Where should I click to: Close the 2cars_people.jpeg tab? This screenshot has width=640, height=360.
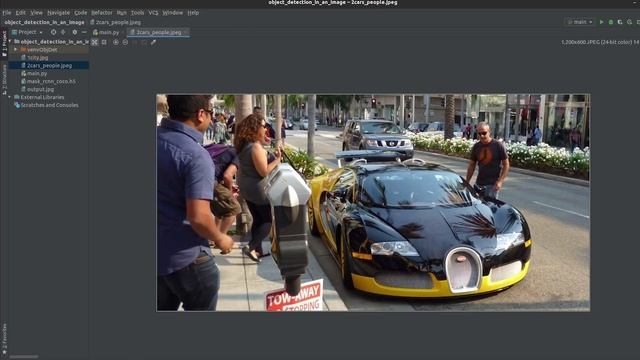coord(186,32)
